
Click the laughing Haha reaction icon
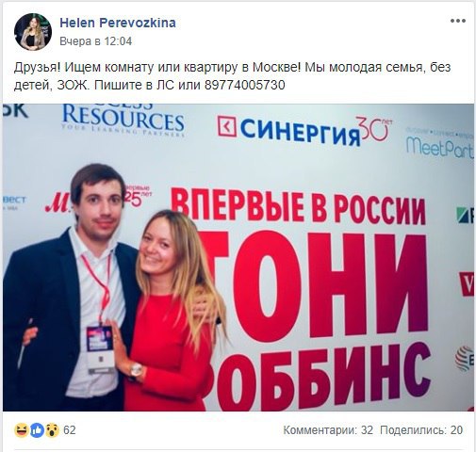[x=22, y=430]
